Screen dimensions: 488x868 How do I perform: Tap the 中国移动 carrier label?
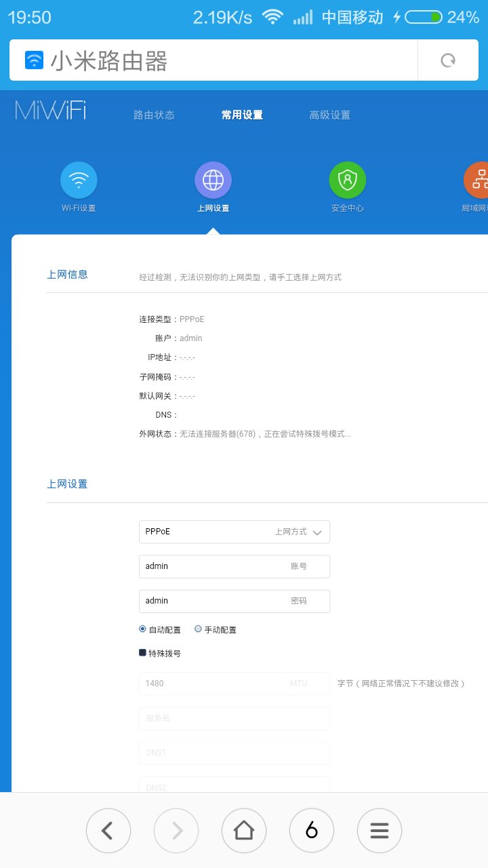[352, 17]
